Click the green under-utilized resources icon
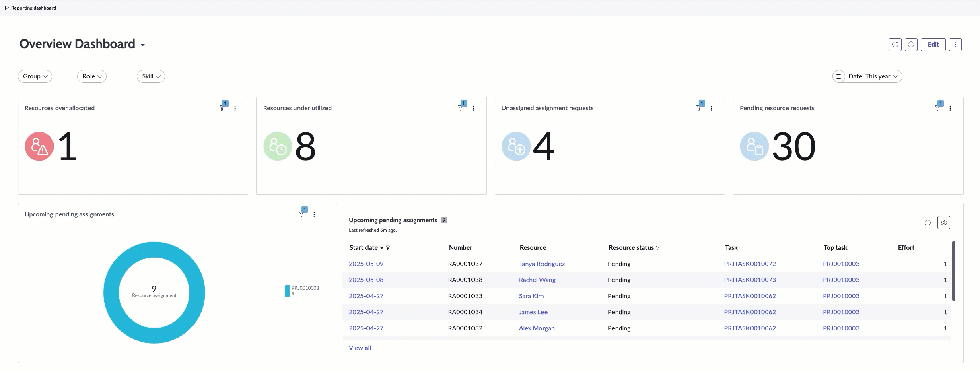980x371 pixels. click(278, 146)
